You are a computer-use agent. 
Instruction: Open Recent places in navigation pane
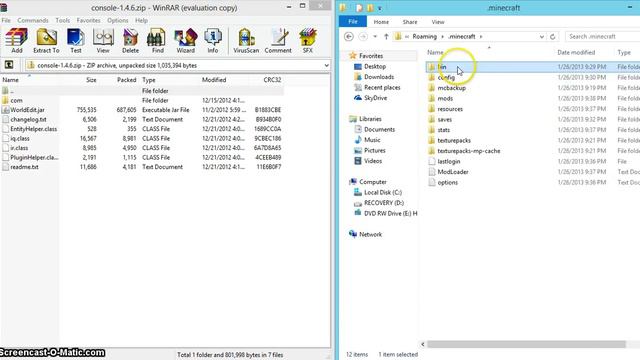pyautogui.click(x=382, y=87)
